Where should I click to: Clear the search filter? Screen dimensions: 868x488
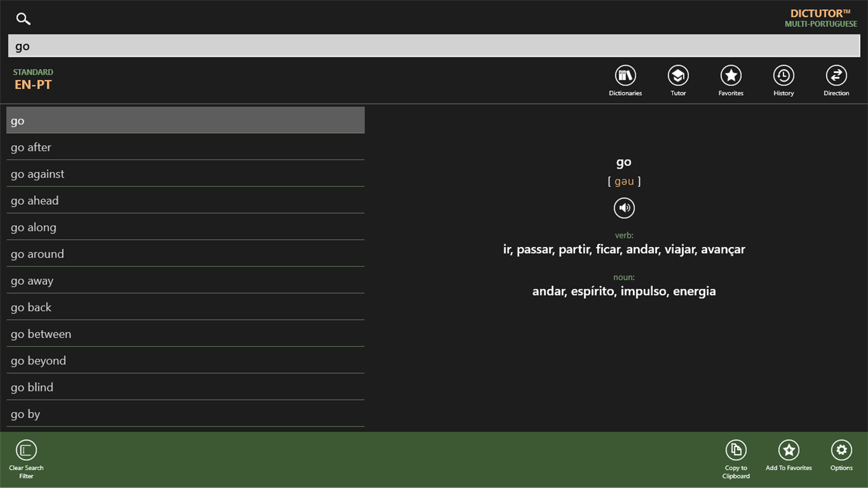(x=26, y=460)
